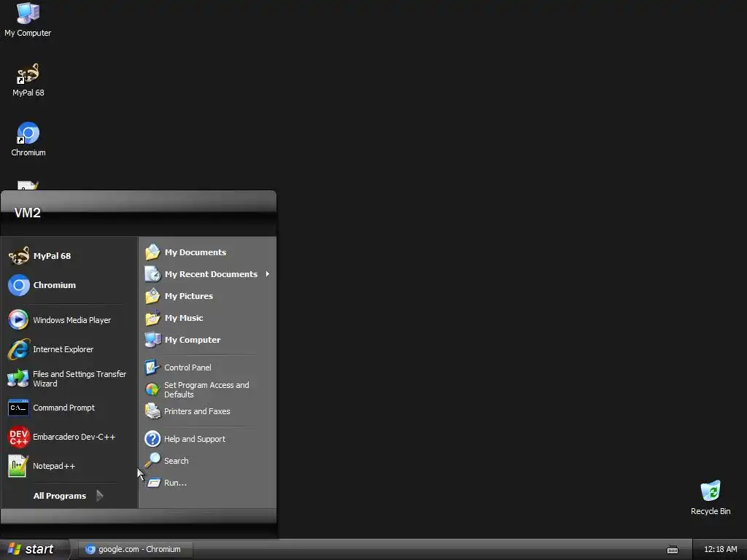Open My Music folder icon
The height and width of the screenshot is (560, 747).
point(152,318)
